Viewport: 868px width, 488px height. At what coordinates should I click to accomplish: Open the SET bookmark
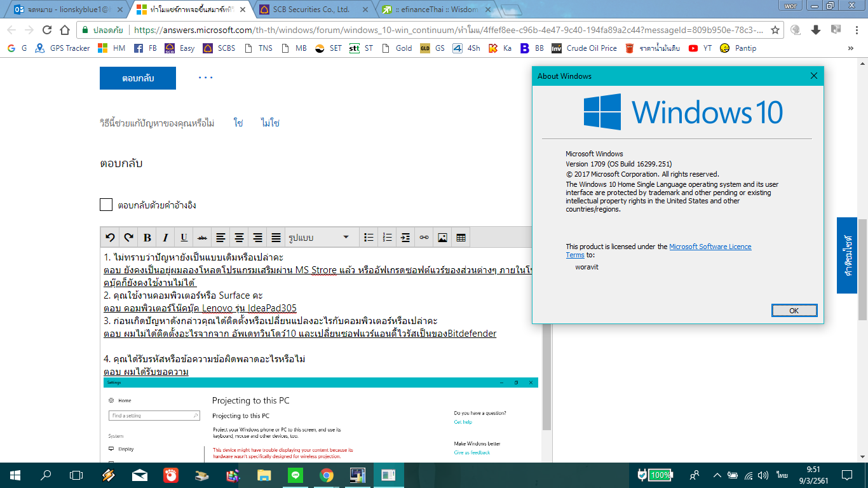(x=329, y=48)
